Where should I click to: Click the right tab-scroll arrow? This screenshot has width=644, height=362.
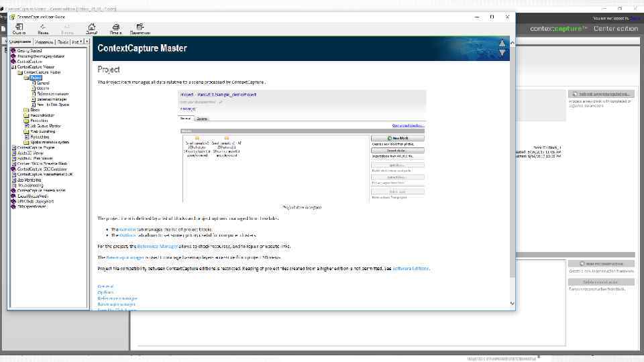pyautogui.click(x=87, y=42)
